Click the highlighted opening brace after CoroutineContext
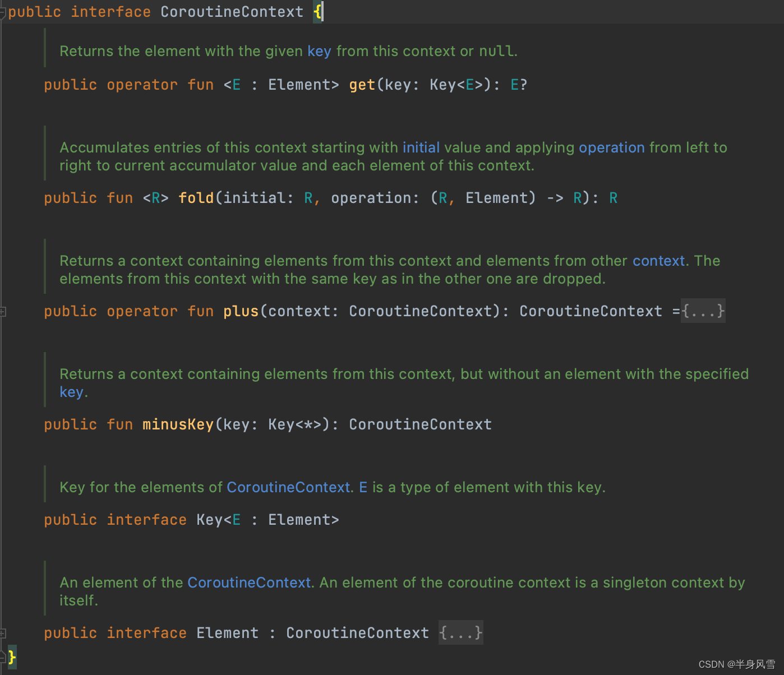Screen dimensions: 784x675 click(318, 12)
